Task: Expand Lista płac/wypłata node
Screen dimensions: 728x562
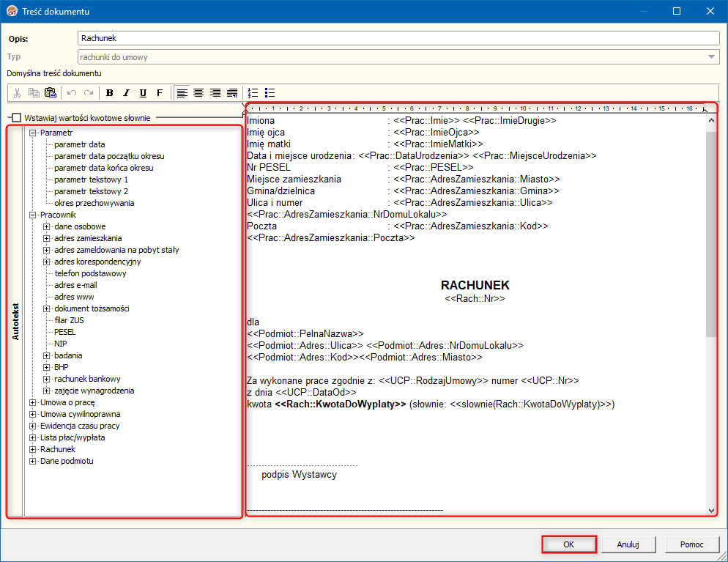Action: click(x=32, y=438)
